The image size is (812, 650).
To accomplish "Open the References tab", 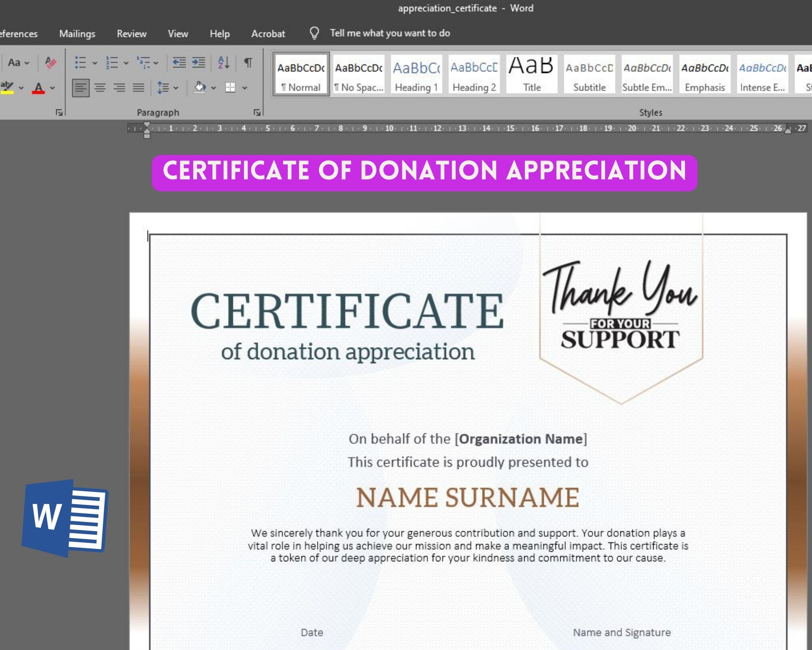I will [x=19, y=33].
